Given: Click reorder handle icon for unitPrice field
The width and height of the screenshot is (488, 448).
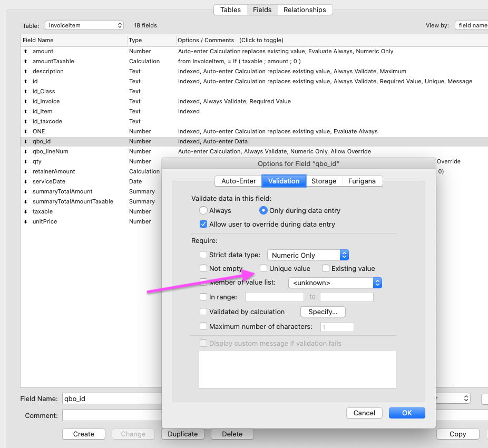Looking at the screenshot, I should pos(25,221).
